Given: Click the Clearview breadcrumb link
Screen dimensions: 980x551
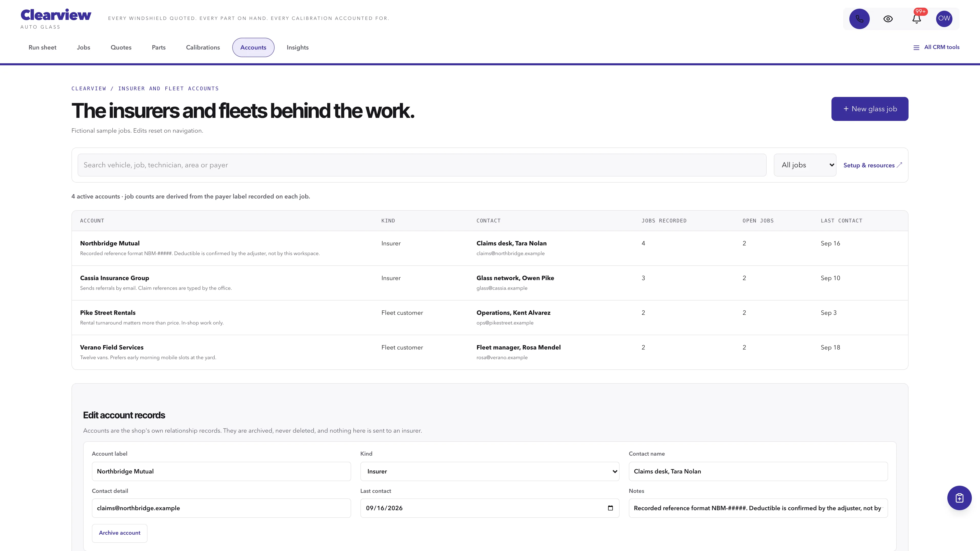Looking at the screenshot, I should pos(89,89).
